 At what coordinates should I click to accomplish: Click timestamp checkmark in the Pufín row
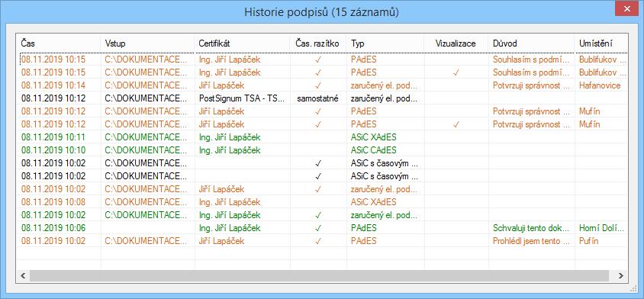pyautogui.click(x=318, y=241)
